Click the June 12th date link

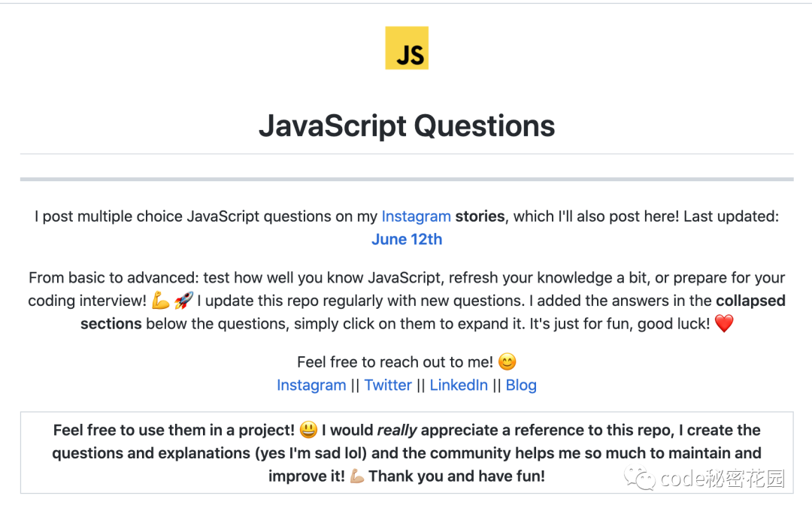[407, 239]
